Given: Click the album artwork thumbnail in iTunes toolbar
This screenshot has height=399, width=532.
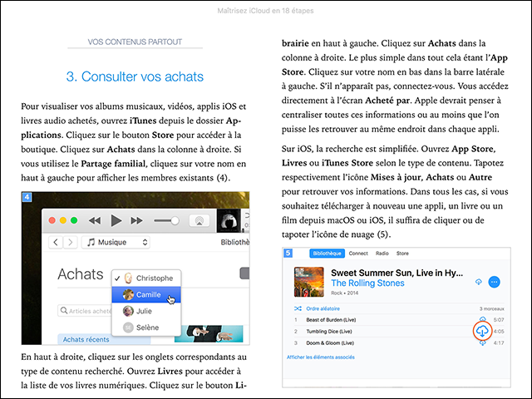Looking at the screenshot, I should 229,221.
